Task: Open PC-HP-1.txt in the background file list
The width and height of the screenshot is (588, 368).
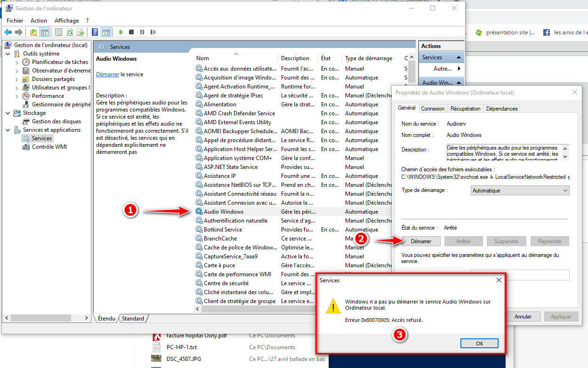Action: 182,347
